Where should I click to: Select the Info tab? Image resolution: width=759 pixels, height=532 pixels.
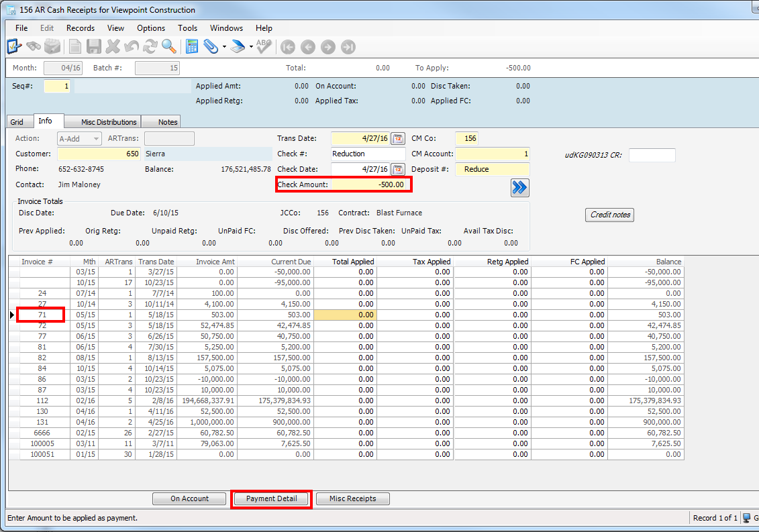48,121
